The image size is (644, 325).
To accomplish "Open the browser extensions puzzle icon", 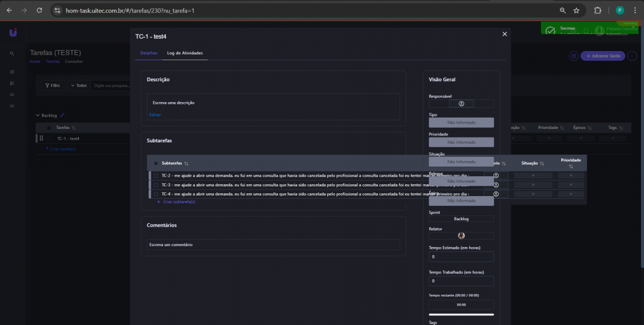I will [x=597, y=10].
